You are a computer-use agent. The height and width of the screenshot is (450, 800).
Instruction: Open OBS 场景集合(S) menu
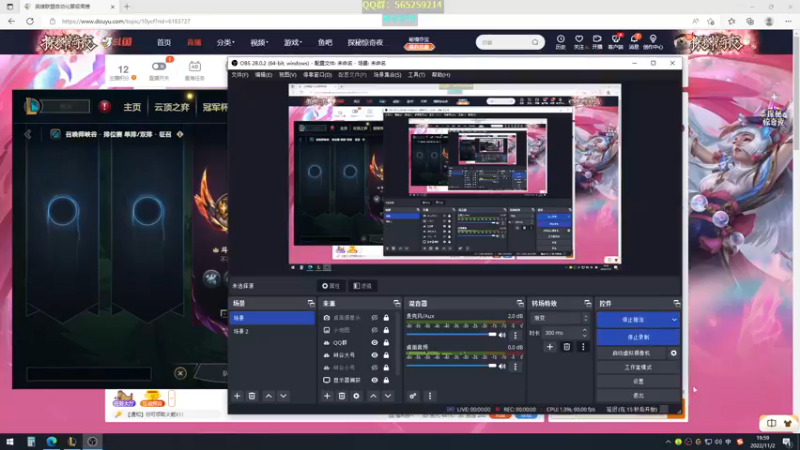(x=387, y=75)
